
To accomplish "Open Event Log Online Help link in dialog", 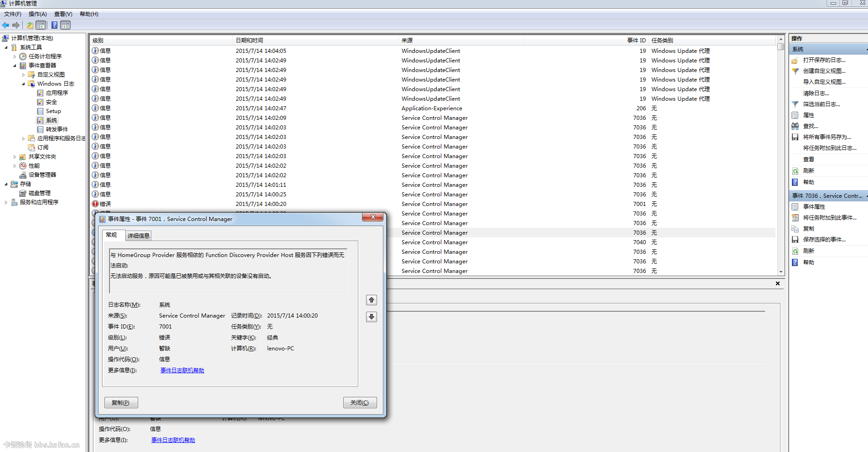I will (182, 370).
